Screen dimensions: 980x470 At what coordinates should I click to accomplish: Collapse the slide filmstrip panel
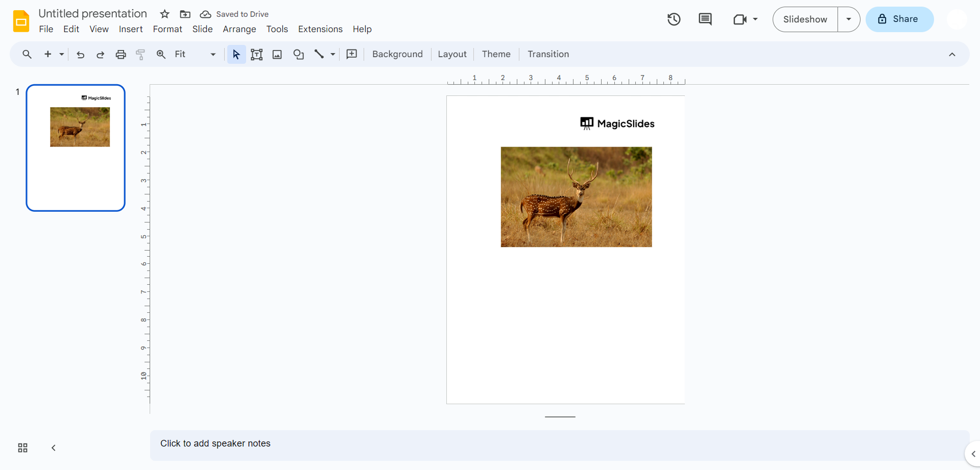53,448
